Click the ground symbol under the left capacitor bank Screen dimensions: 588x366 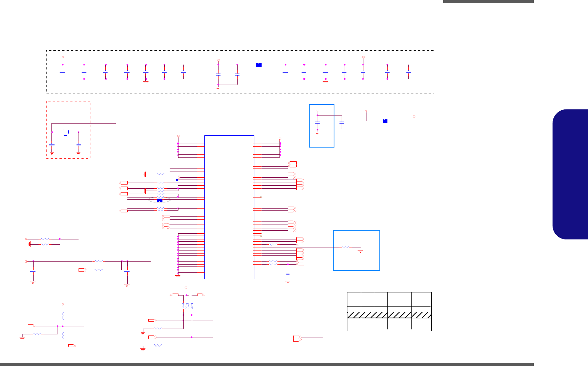[x=146, y=82]
